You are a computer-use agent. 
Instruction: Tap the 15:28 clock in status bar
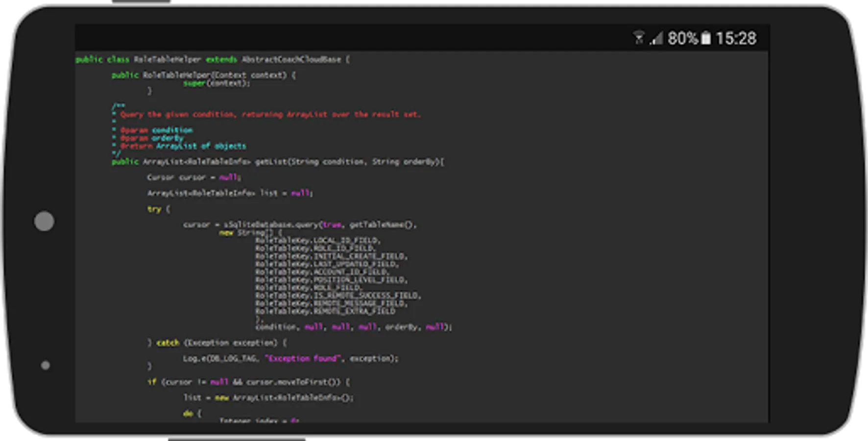[x=736, y=38]
